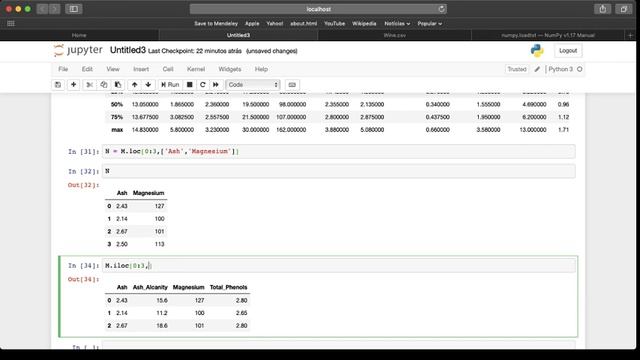Expand the Popular bookmarks folder
The image size is (640, 360).
429,24
